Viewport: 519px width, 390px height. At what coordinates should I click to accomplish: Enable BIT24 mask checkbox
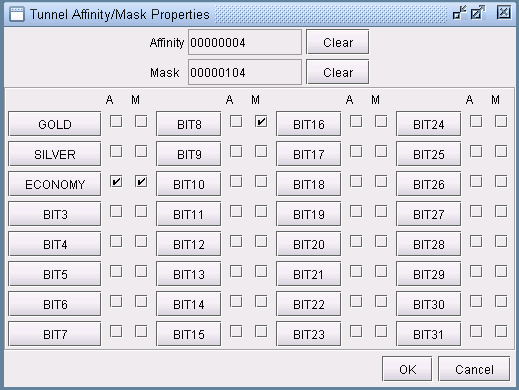501,121
